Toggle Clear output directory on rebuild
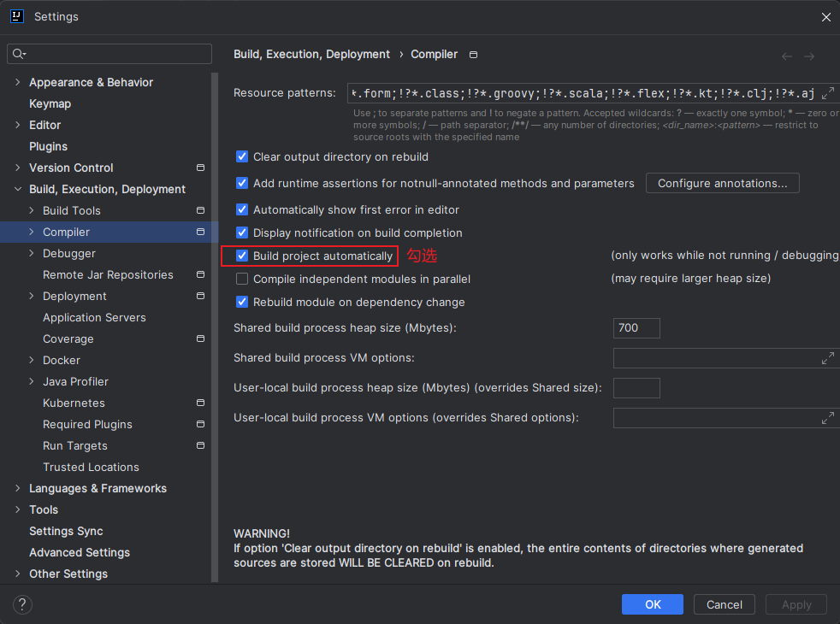 click(242, 157)
